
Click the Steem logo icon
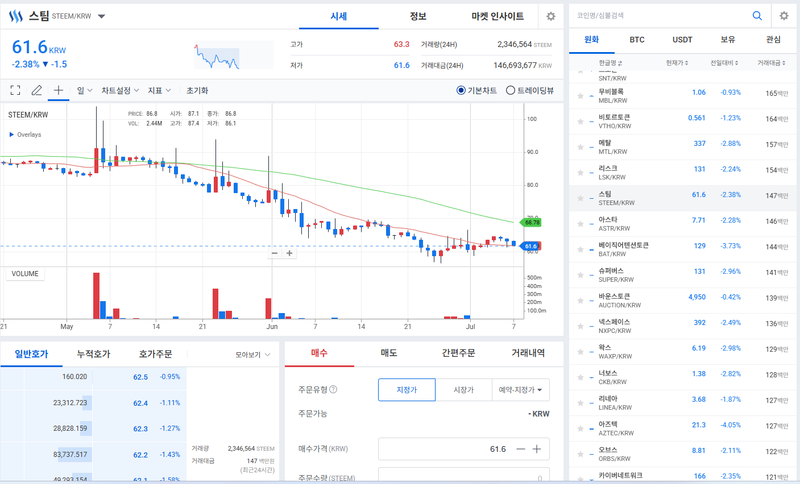pyautogui.click(x=16, y=16)
